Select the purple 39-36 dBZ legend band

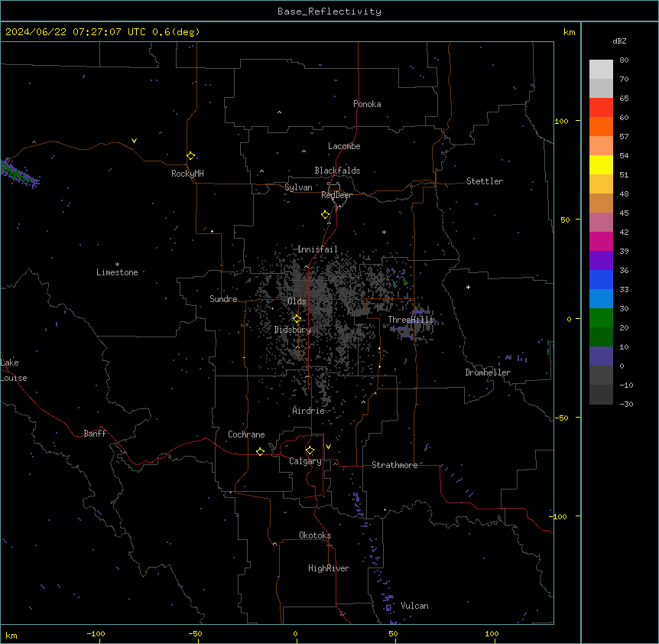coord(601,260)
